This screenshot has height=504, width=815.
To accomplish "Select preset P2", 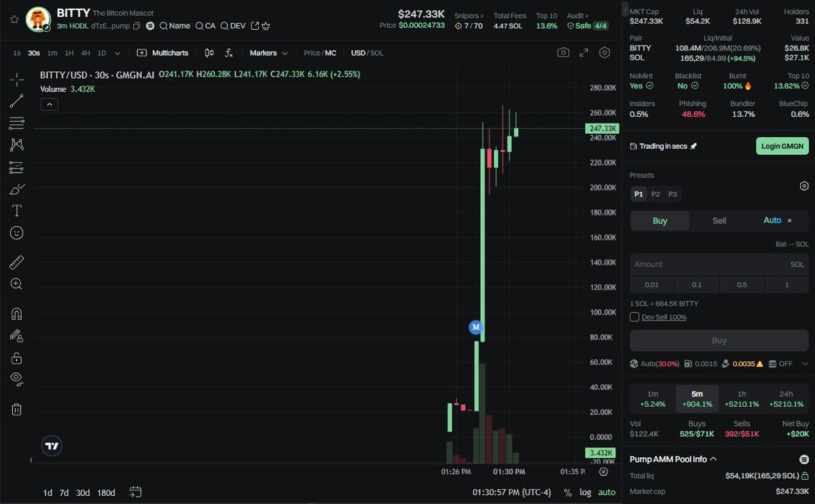I will pyautogui.click(x=655, y=194).
